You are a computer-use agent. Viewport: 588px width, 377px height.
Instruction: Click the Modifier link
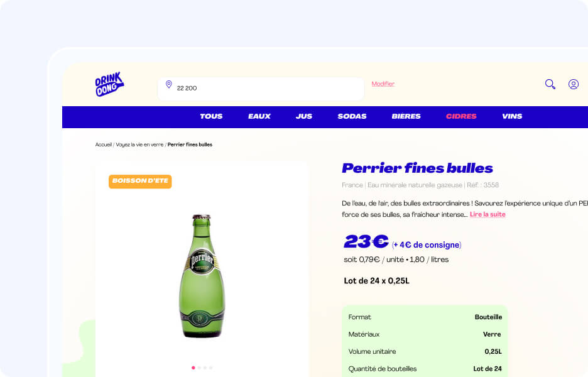(383, 84)
